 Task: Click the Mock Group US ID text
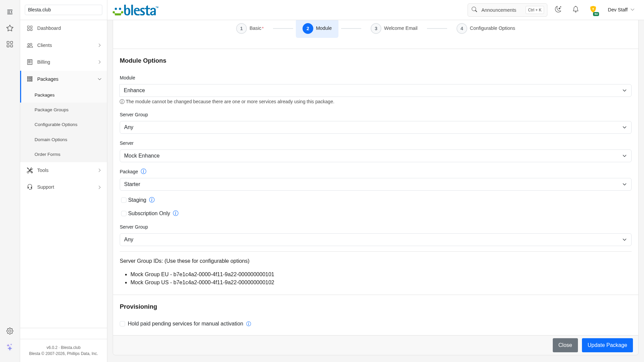202,283
